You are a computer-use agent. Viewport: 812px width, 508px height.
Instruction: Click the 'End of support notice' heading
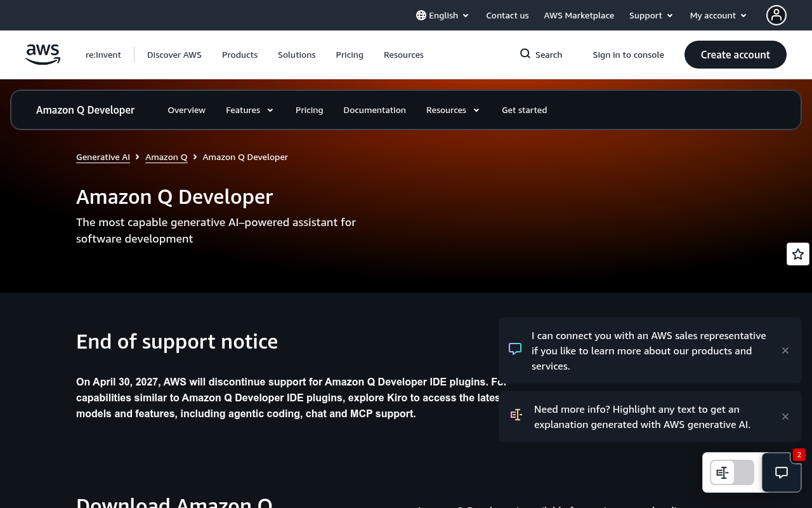point(177,342)
